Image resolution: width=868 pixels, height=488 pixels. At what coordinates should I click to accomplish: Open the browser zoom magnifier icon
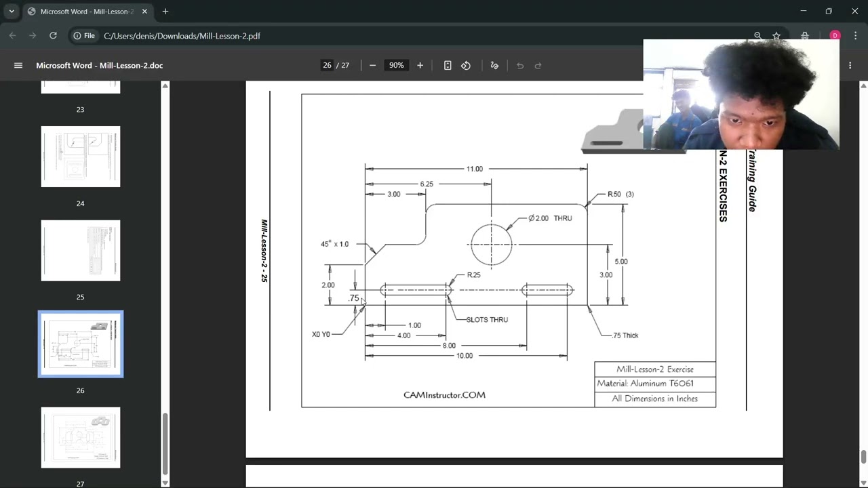[758, 36]
